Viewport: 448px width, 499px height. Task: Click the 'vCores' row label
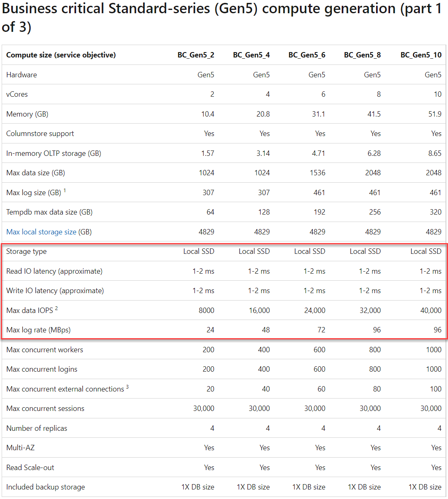(x=17, y=94)
